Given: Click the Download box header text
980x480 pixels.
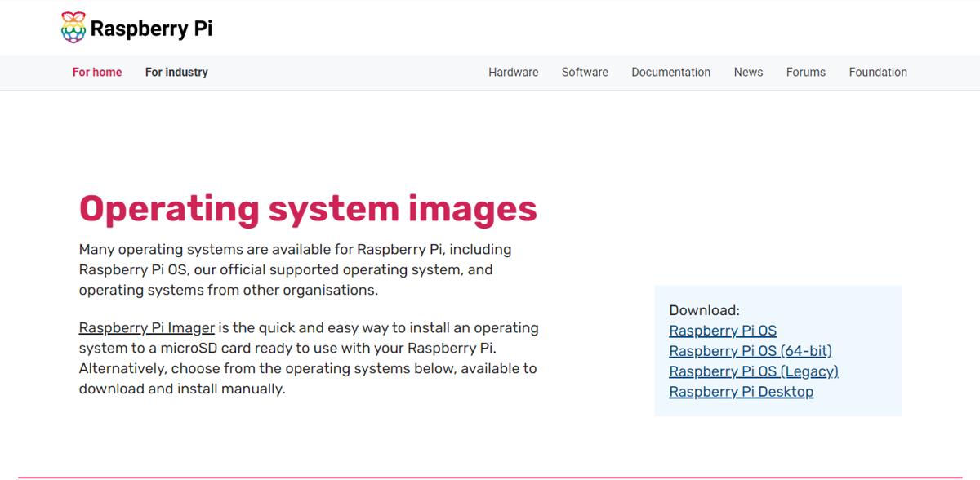Looking at the screenshot, I should pos(704,309).
